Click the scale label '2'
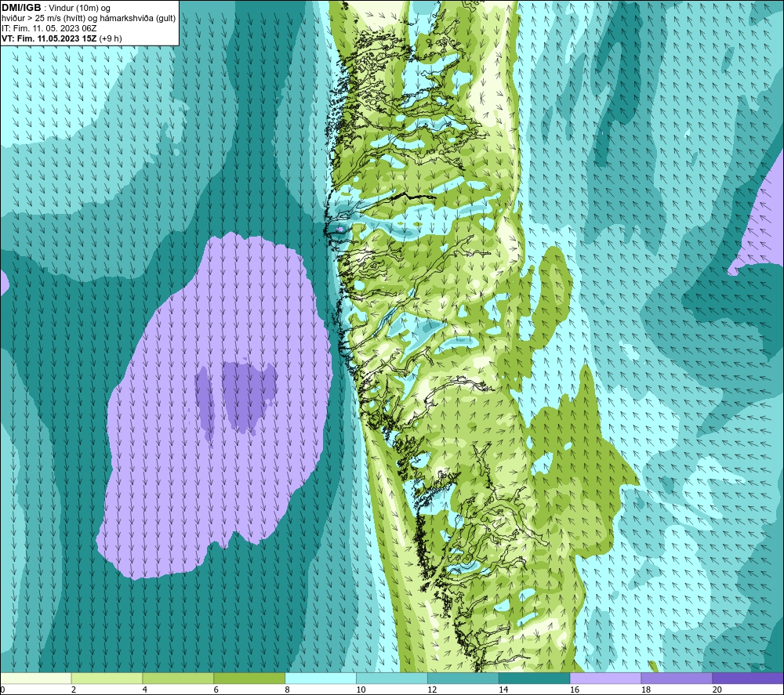The image size is (784, 695). [x=74, y=690]
